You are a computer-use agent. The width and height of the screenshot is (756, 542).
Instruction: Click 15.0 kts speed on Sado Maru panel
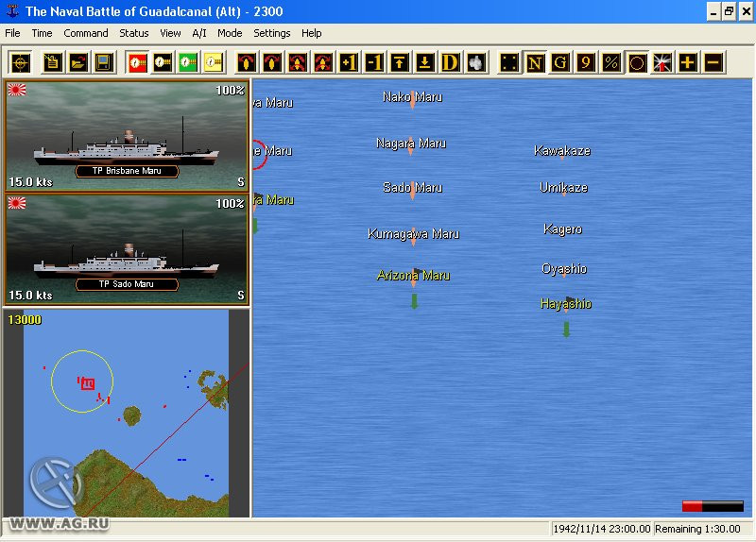[x=30, y=296]
